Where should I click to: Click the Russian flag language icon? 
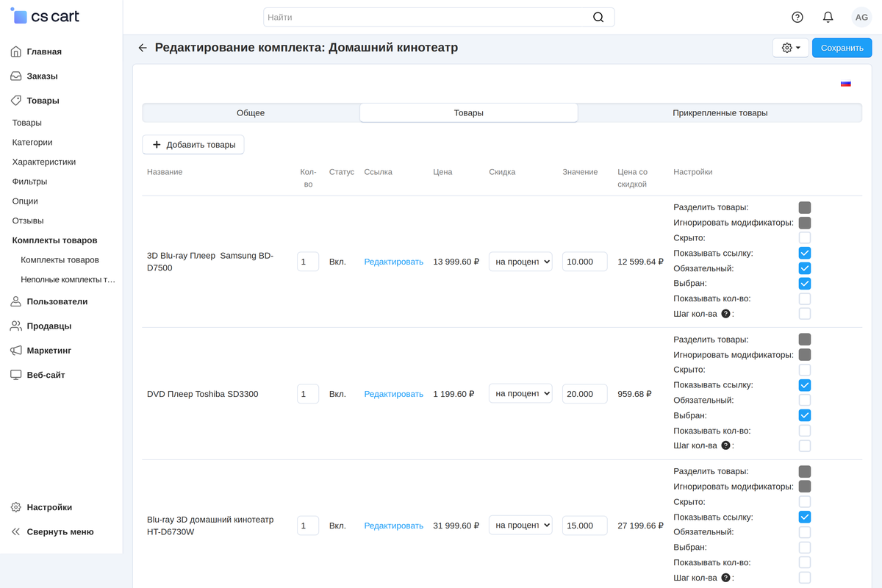[846, 84]
